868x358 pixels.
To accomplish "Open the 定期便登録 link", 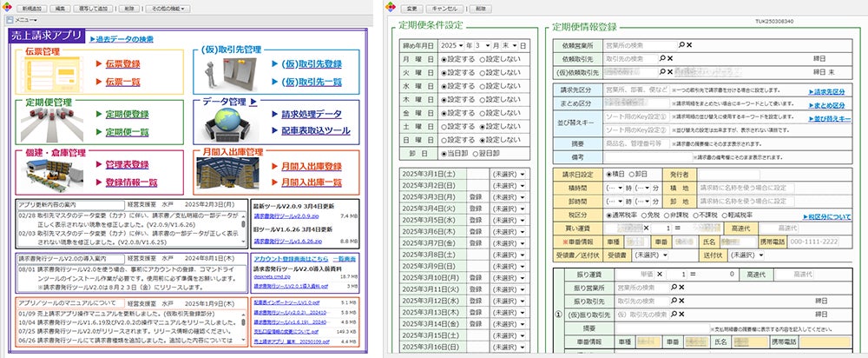I will click(x=128, y=115).
